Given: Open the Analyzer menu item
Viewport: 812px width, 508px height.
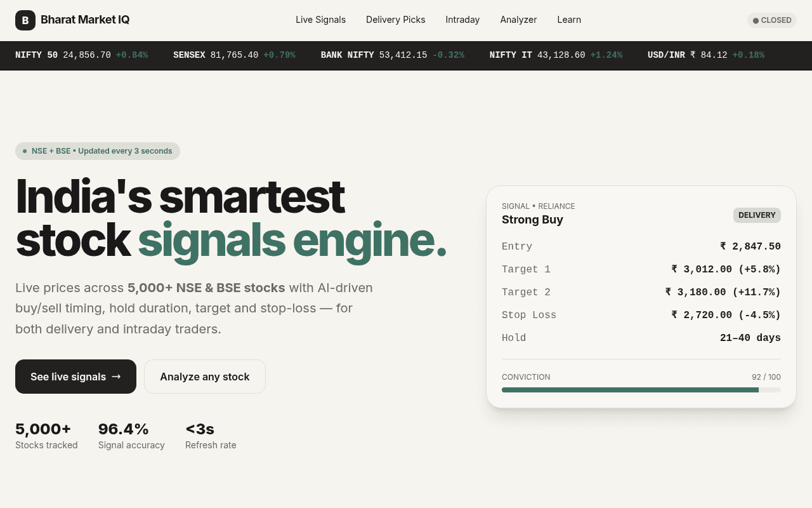Looking at the screenshot, I should tap(518, 20).
